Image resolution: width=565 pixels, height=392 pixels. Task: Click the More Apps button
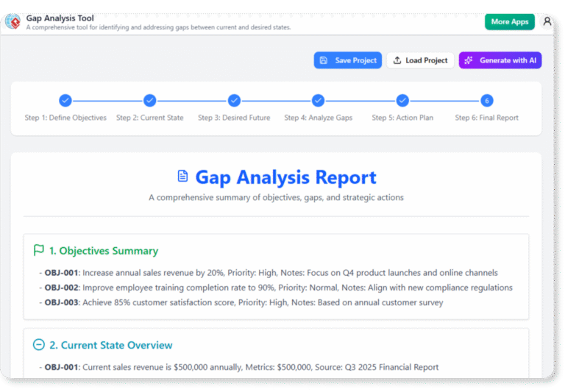click(x=510, y=21)
